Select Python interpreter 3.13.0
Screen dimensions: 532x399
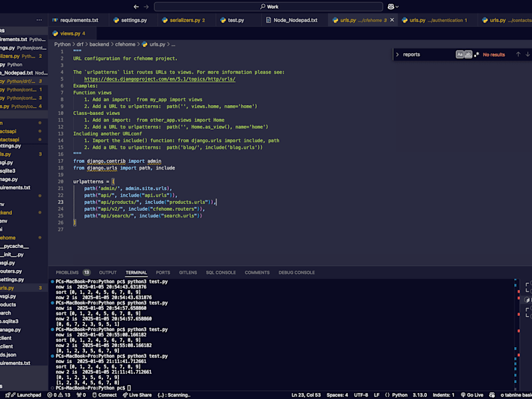pos(420,395)
